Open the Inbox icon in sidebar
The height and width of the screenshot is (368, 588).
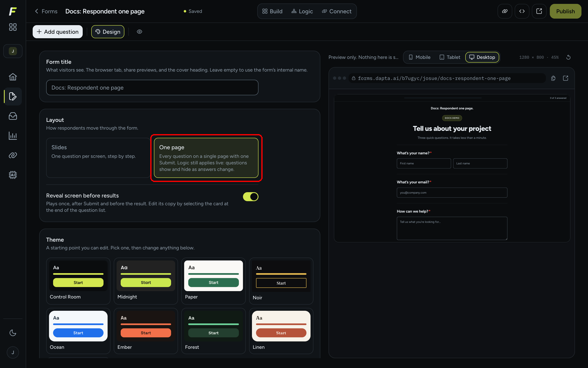pos(13,116)
